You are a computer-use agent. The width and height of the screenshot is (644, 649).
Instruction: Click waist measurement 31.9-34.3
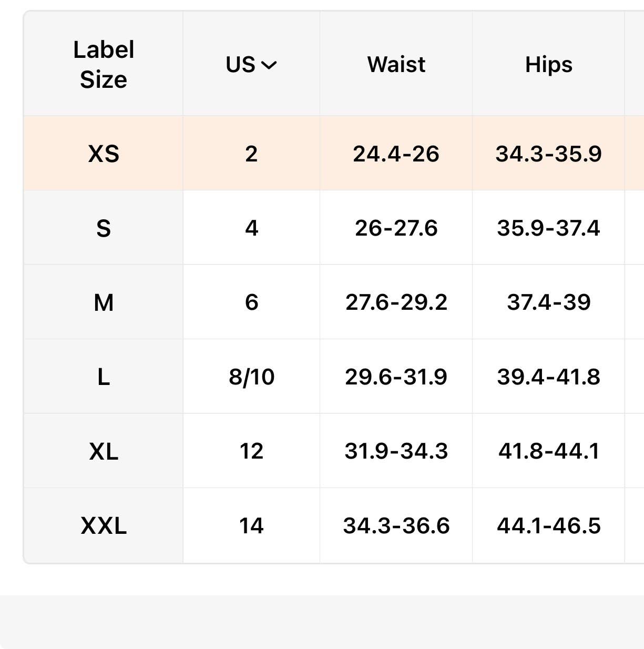pyautogui.click(x=396, y=451)
